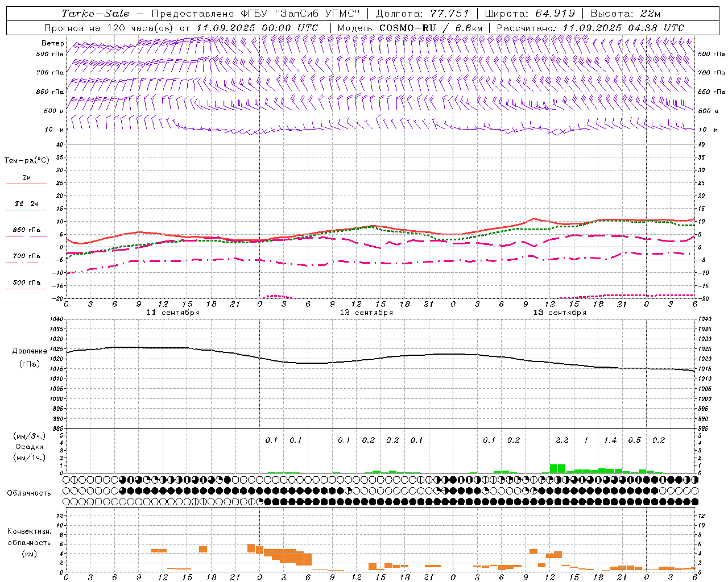Click the Tarko-Sale station title
The image size is (728, 582).
tap(96, 14)
